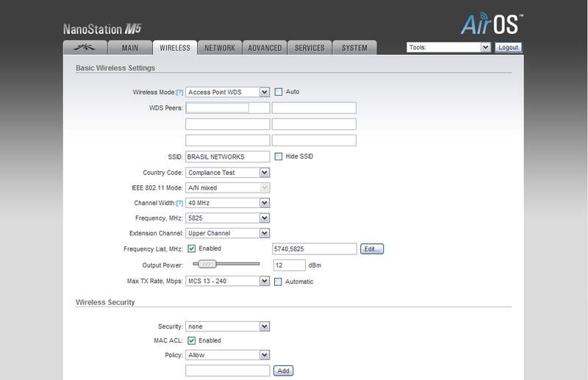Click the frequency list Edit button
This screenshot has width=588, height=380.
372,249
